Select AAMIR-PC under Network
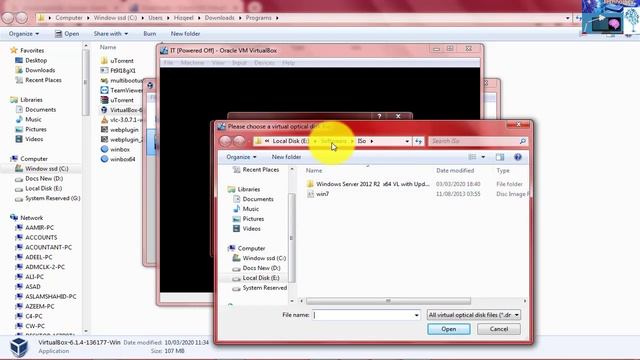 [34, 227]
